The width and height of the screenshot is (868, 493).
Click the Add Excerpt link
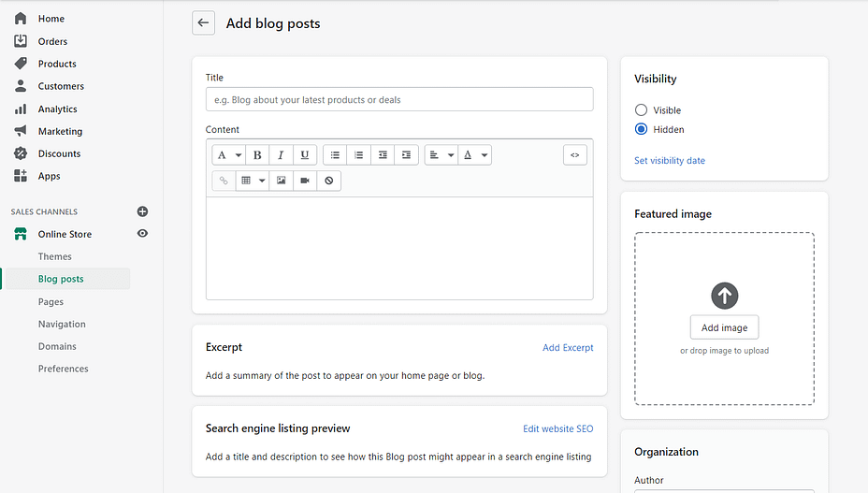point(568,347)
